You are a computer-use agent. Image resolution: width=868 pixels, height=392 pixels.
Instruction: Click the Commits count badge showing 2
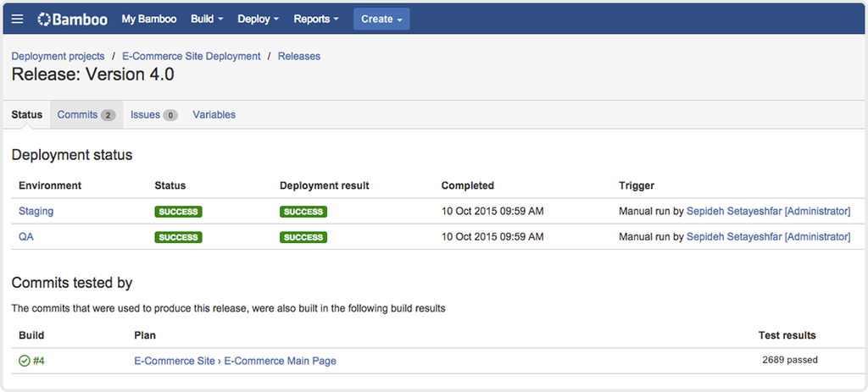108,115
